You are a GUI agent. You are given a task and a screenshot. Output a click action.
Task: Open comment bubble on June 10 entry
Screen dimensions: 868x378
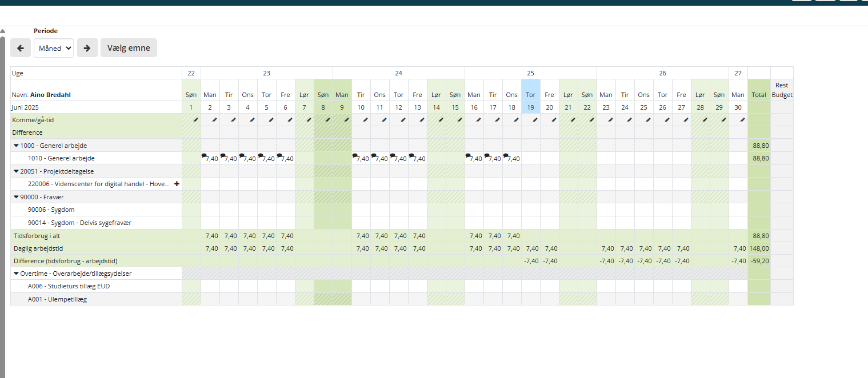point(355,155)
